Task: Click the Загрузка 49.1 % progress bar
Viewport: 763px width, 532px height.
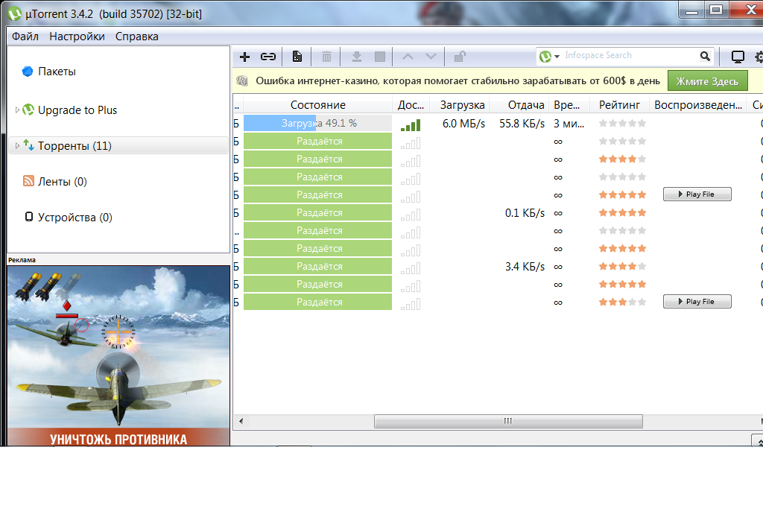Action: pyautogui.click(x=317, y=124)
